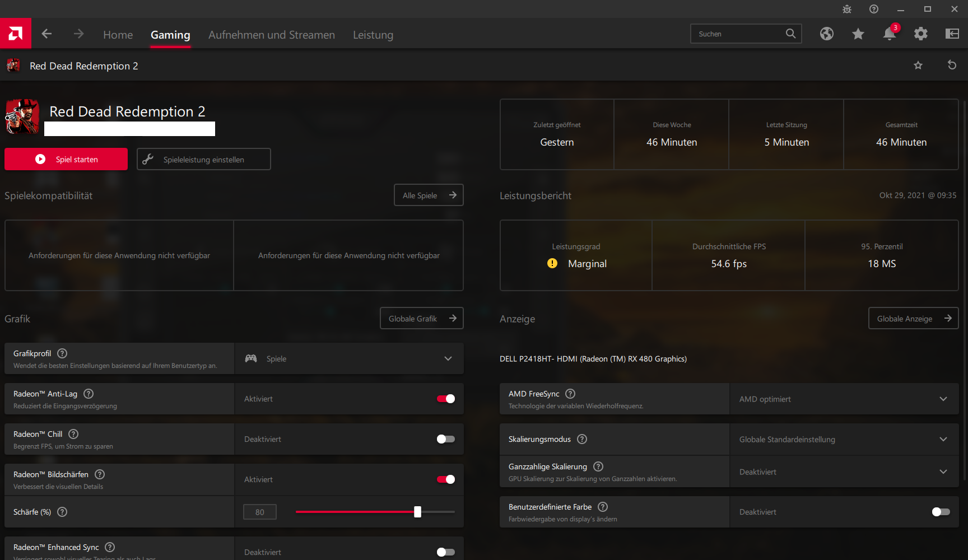Viewport: 968px width, 560px height.
Task: Click the 'Letzte Sitzung' 5 Minuten tile
Action: point(787,134)
